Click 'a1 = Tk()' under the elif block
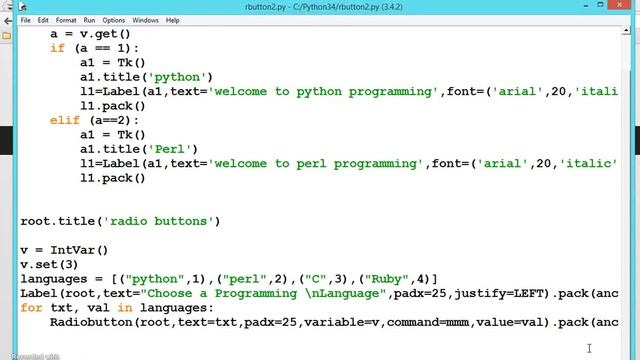The image size is (640, 360). click(x=113, y=135)
